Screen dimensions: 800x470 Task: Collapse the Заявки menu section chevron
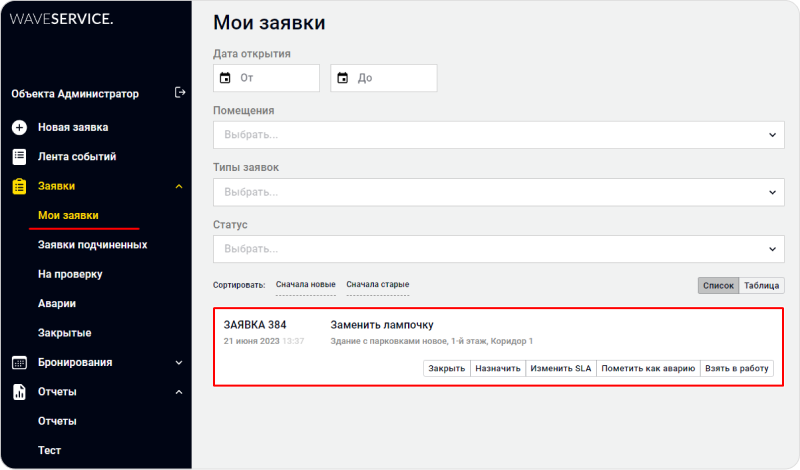(x=179, y=186)
